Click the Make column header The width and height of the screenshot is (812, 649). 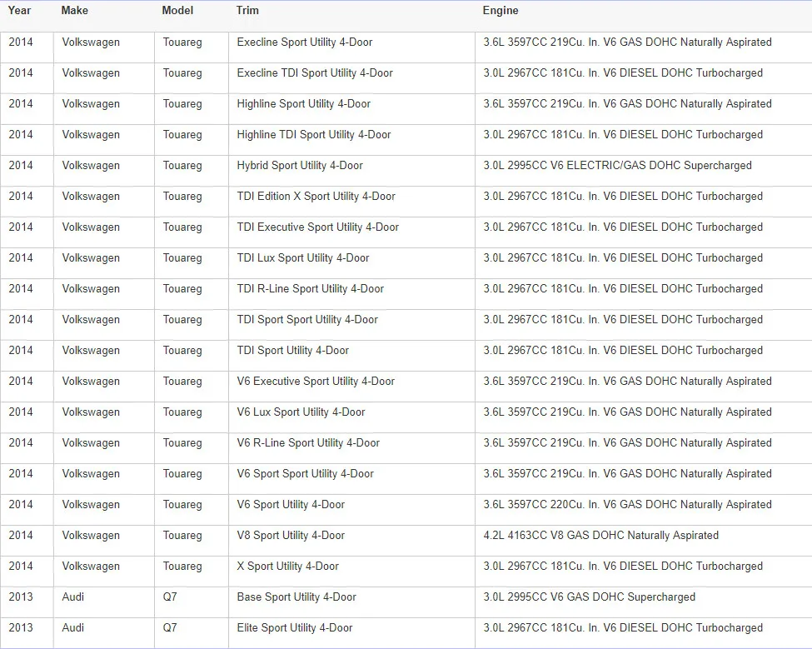tap(75, 10)
